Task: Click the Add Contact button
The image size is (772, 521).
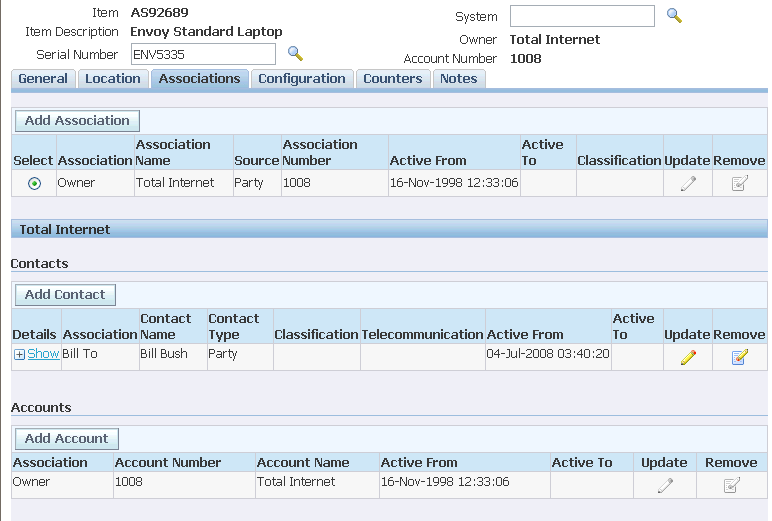Action: 65,294
